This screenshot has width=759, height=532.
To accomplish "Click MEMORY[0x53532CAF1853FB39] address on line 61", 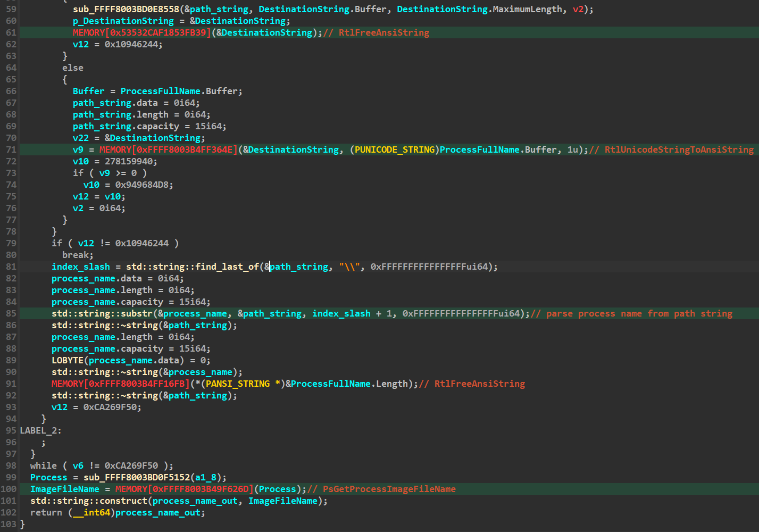I will pos(142,32).
